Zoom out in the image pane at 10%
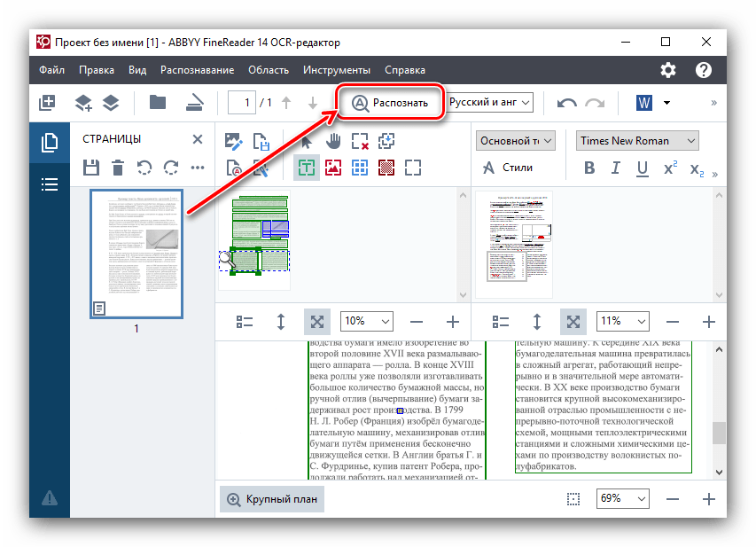This screenshot has height=547, width=756. pyautogui.click(x=416, y=322)
